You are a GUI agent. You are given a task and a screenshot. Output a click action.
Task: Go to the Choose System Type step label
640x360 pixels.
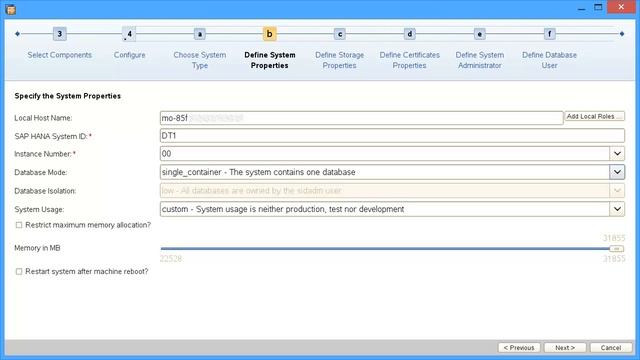(x=200, y=60)
